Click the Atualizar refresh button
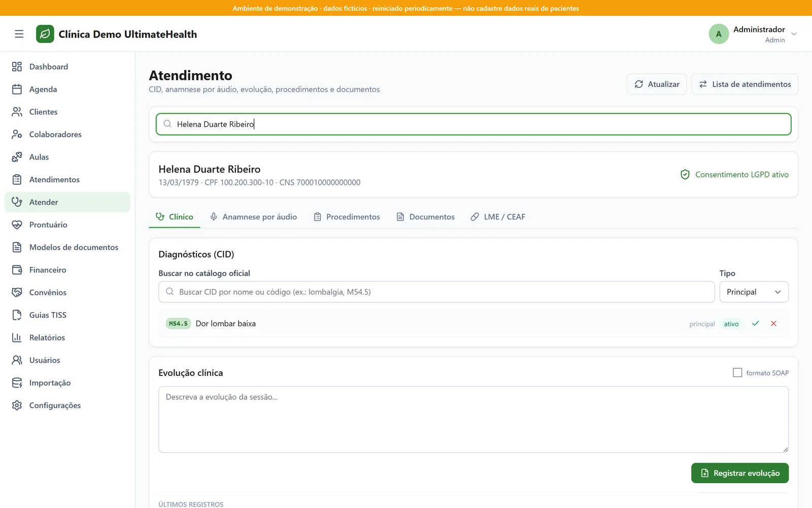 point(657,84)
